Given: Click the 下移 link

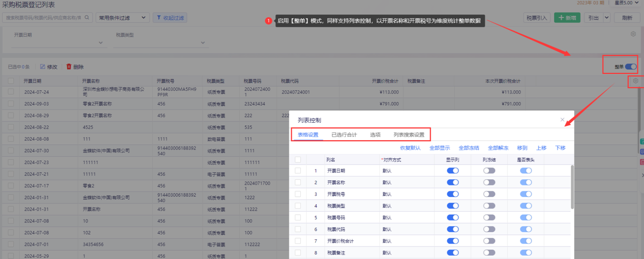Looking at the screenshot, I should point(560,148).
